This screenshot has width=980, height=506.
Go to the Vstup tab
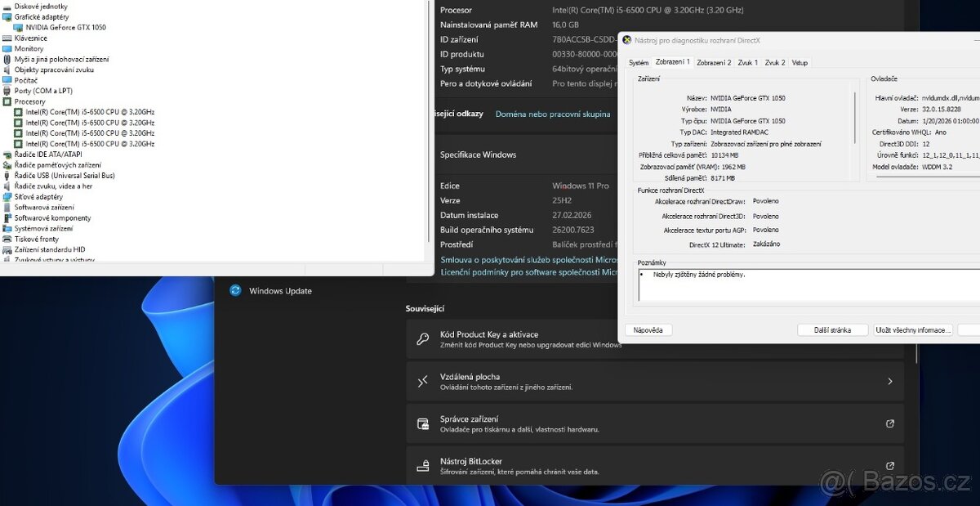800,62
